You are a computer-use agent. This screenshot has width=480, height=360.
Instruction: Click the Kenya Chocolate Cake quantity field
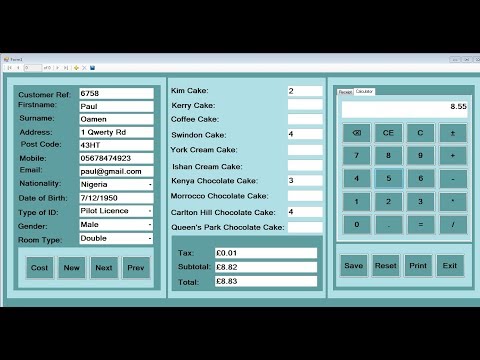pyautogui.click(x=305, y=181)
